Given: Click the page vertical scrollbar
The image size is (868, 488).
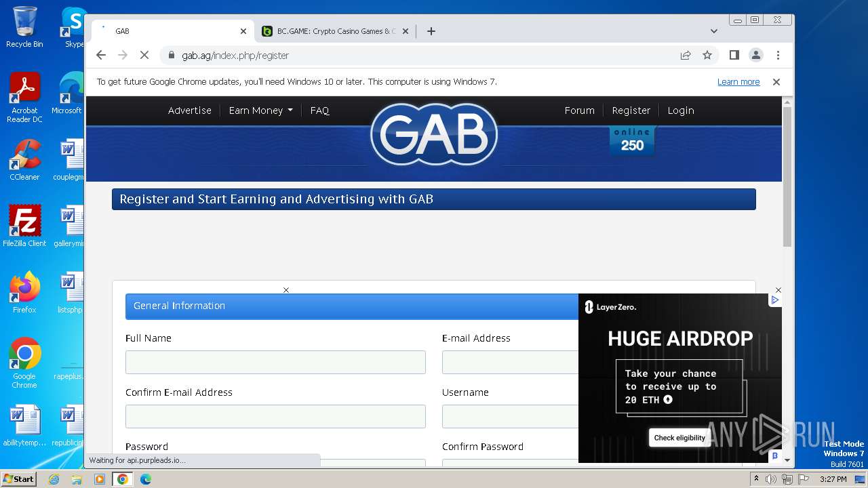Looking at the screenshot, I should click(x=787, y=176).
